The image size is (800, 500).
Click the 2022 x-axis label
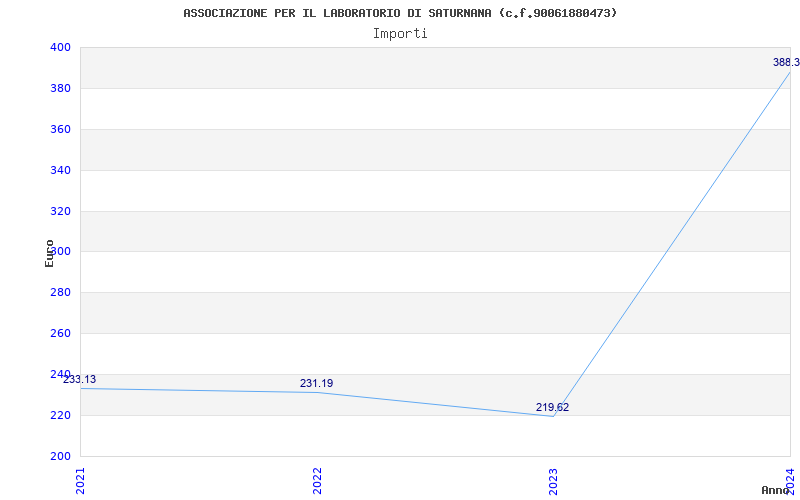(317, 481)
